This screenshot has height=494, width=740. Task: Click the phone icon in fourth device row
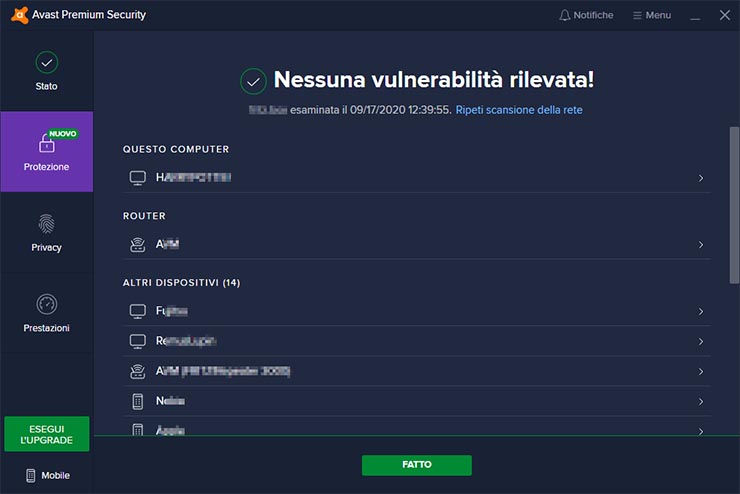[138, 401]
